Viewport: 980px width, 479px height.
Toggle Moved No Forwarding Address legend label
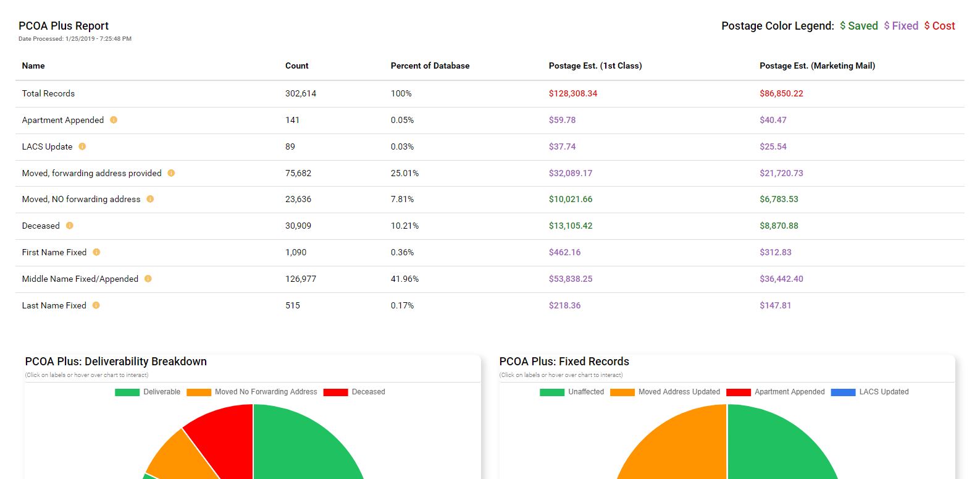(x=266, y=392)
